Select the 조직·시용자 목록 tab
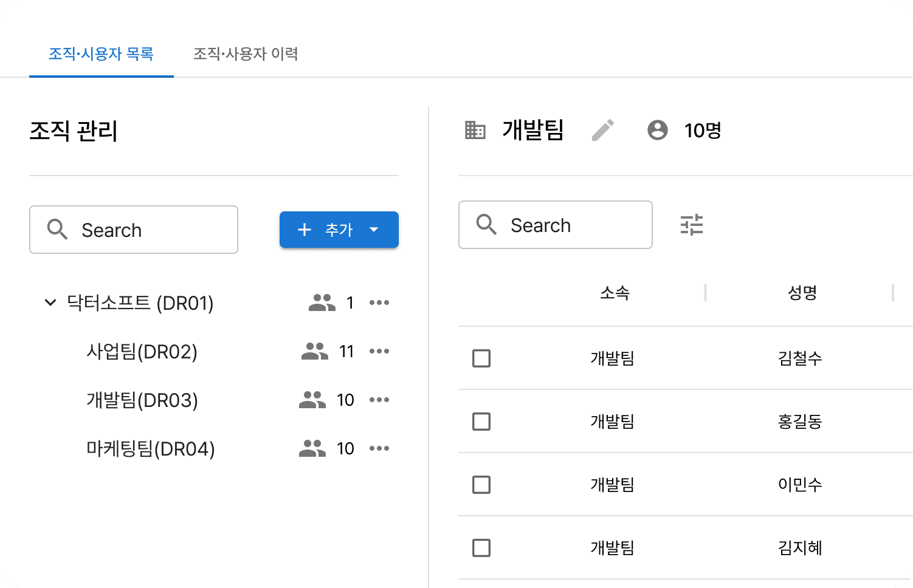The height and width of the screenshot is (588, 913). click(x=101, y=54)
